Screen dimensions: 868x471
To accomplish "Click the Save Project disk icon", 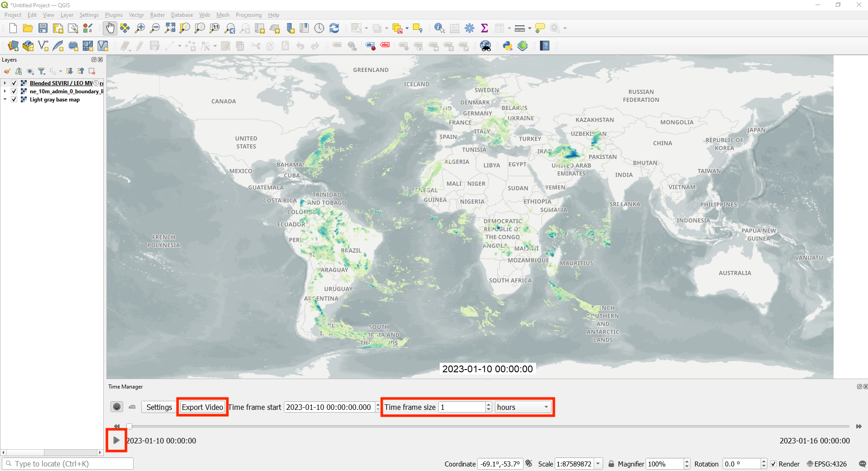I will pyautogui.click(x=43, y=28).
